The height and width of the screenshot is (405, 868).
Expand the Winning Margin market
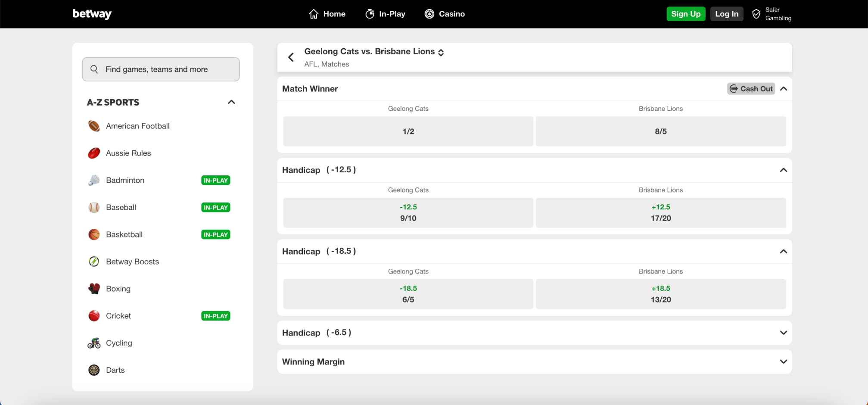point(783,361)
